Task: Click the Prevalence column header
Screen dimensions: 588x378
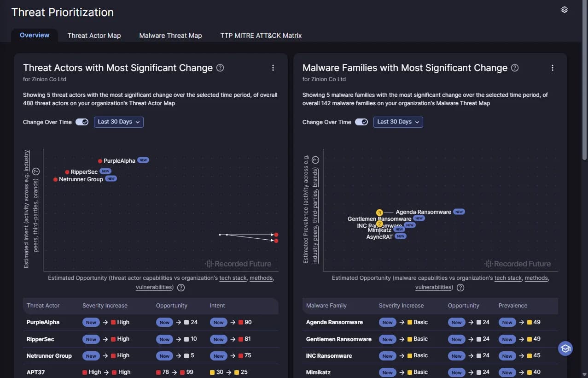Action: coord(513,306)
